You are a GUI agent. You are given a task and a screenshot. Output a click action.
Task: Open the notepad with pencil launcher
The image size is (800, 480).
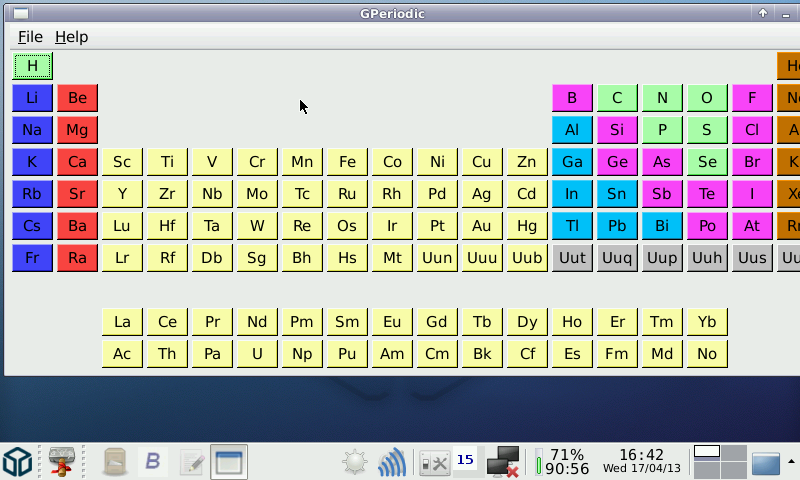192,463
